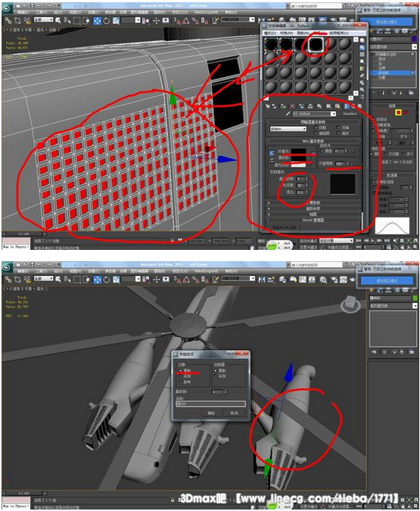Click Edit Named Selection Sets in upper toolbar

[x=216, y=21]
